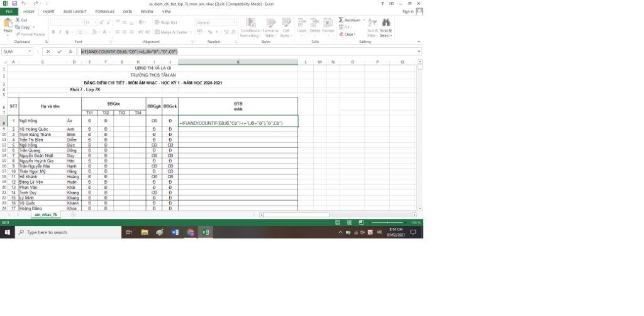Select column K header
The image size is (644, 316).
click(238, 62)
